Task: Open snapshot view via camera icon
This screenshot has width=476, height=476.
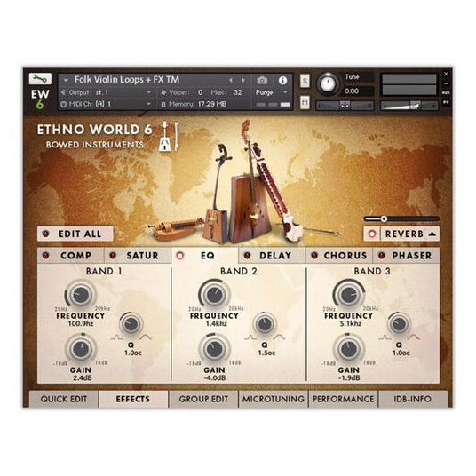Action: point(262,80)
